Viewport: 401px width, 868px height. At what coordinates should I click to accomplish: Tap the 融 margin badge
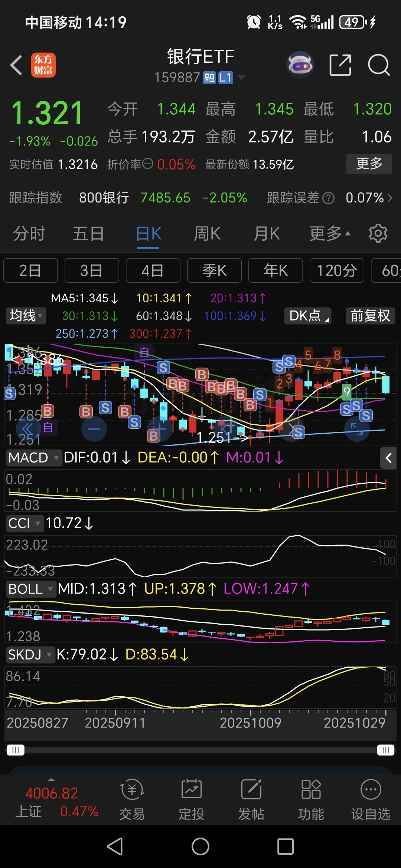(209, 78)
